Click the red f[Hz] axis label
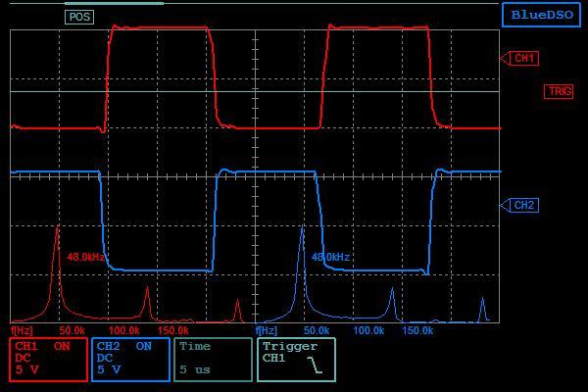The image size is (588, 392). pos(22,330)
